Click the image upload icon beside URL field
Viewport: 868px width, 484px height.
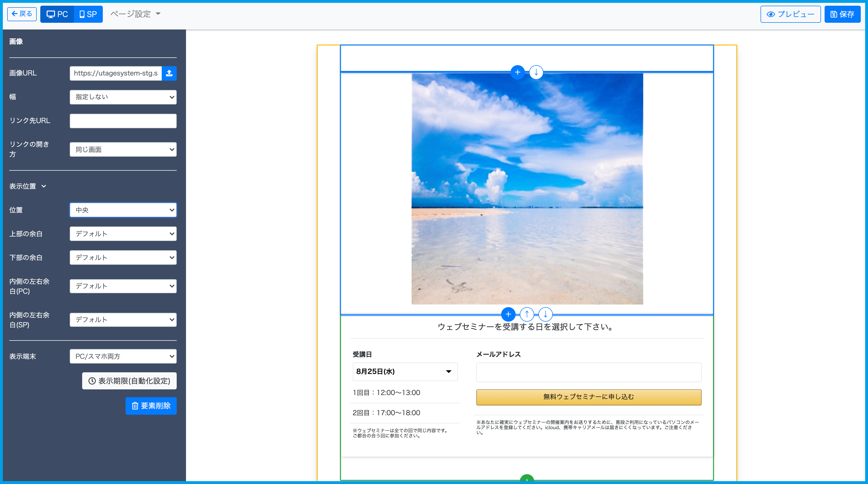click(169, 73)
